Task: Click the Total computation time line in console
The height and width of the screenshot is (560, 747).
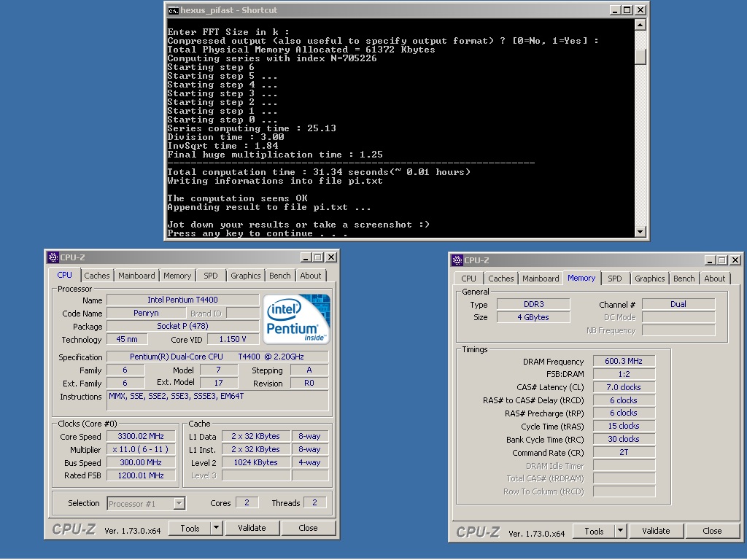Action: click(x=319, y=172)
